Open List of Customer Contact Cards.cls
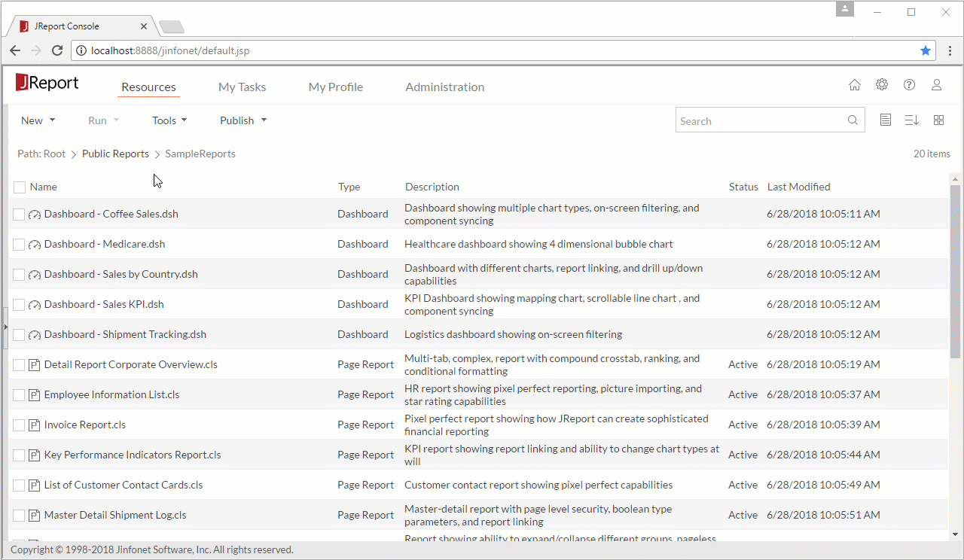The width and height of the screenshot is (964, 560). coord(124,485)
